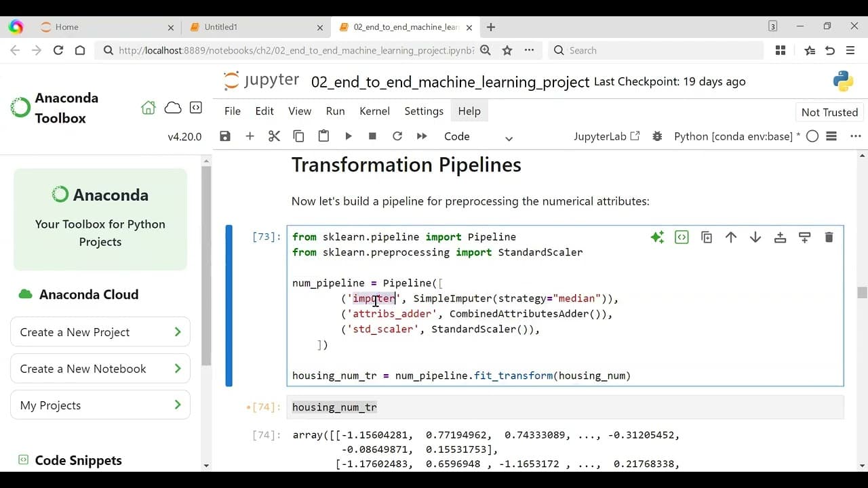
Task: Restart the kernel with the circular arrow icon
Action: click(397, 136)
